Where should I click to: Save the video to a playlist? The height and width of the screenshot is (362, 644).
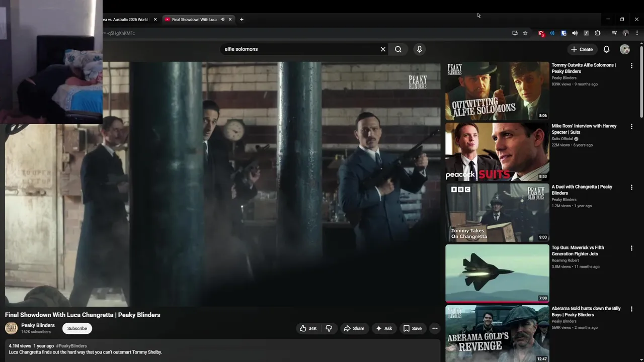(413, 328)
